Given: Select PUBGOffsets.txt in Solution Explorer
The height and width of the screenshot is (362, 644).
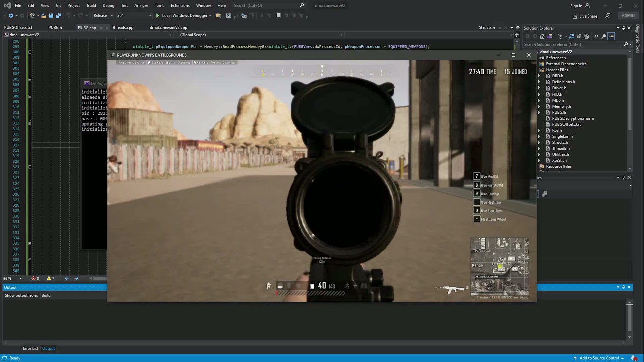Looking at the screenshot, I should [x=567, y=124].
